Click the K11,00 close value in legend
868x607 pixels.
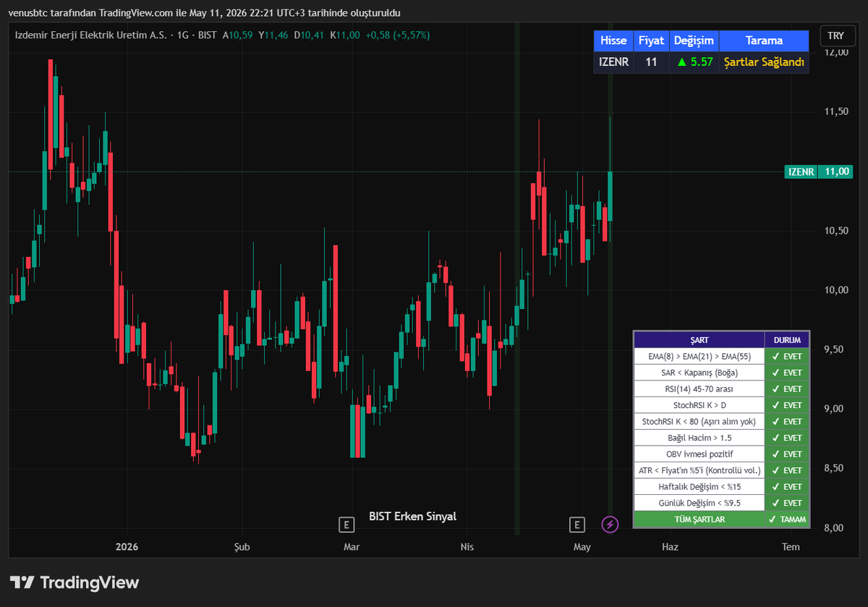(x=345, y=35)
